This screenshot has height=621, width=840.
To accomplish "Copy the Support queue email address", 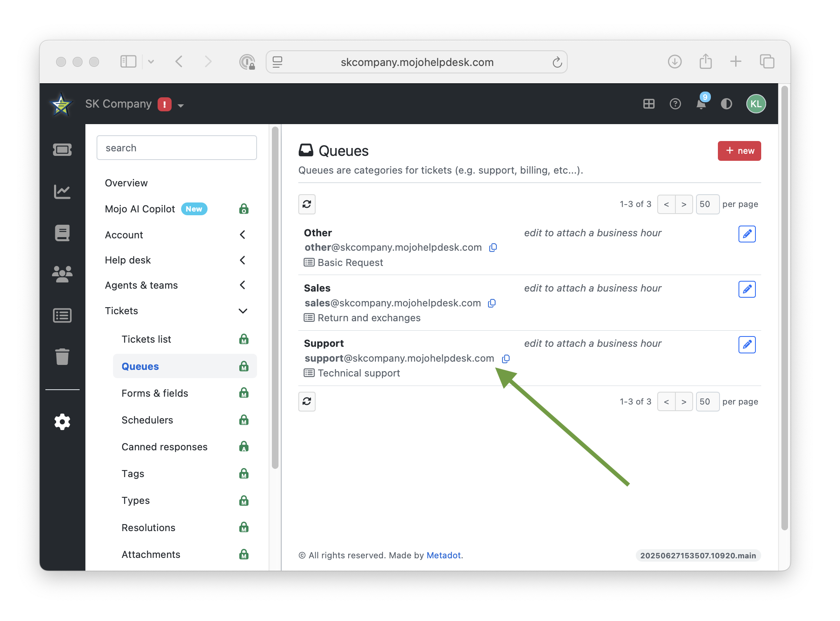I will [505, 359].
